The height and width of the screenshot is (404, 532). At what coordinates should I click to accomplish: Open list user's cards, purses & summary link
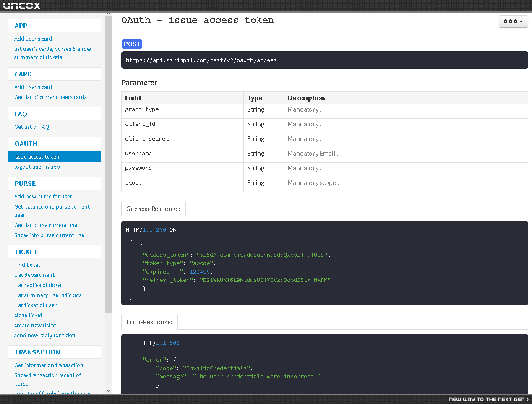click(x=52, y=53)
